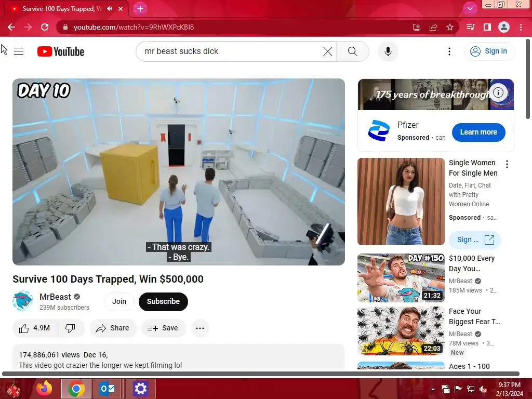Click the install app icon in address bar
Viewport: 532px width, 399px height.
[416, 27]
